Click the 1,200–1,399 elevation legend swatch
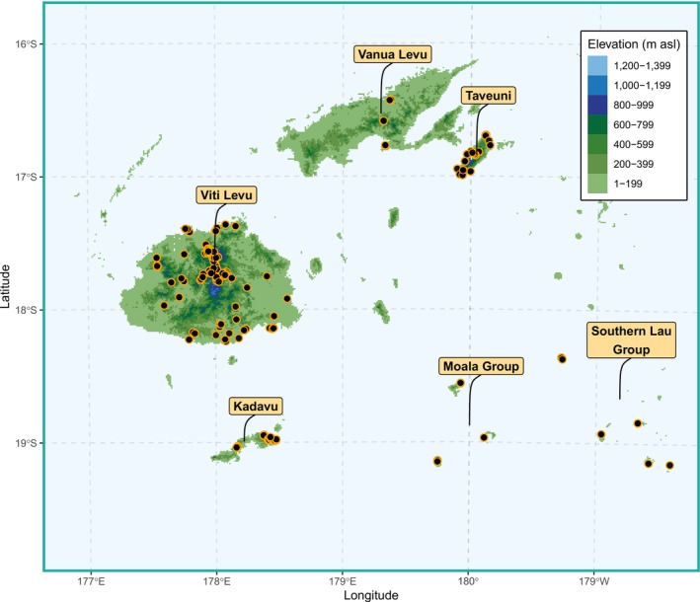Image resolution: width=700 pixels, height=602 pixels. point(597,65)
